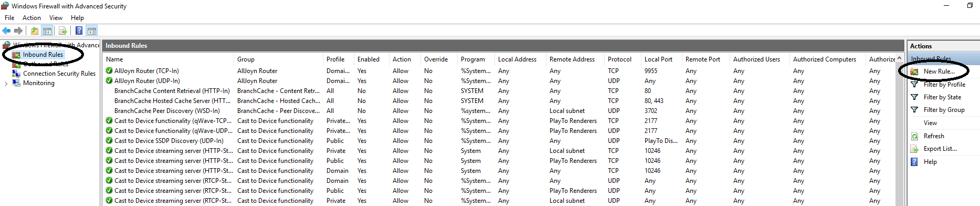The width and height of the screenshot is (980, 206).
Task: Click the Export List toolbar icon
Action: tap(62, 30)
